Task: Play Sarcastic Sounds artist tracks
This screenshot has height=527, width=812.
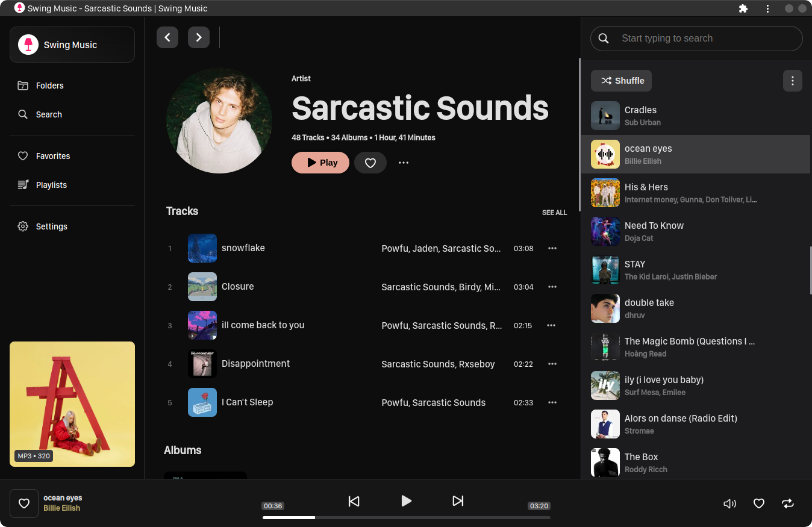Action: point(320,163)
